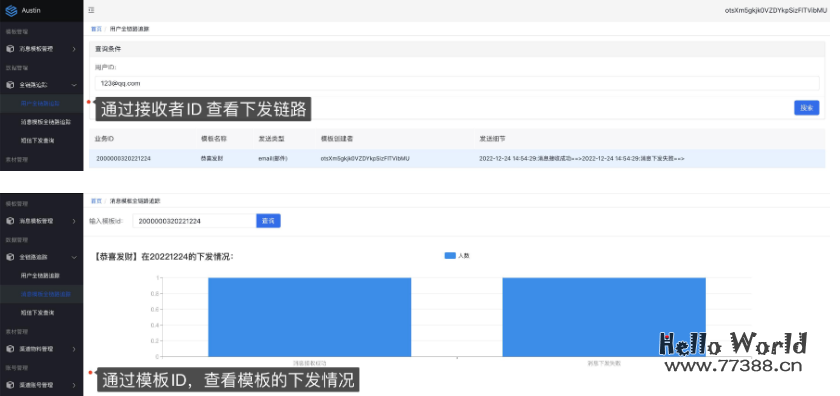Click the 模板创建者 column header
Viewport: 840px width, 396px height.
pyautogui.click(x=336, y=139)
